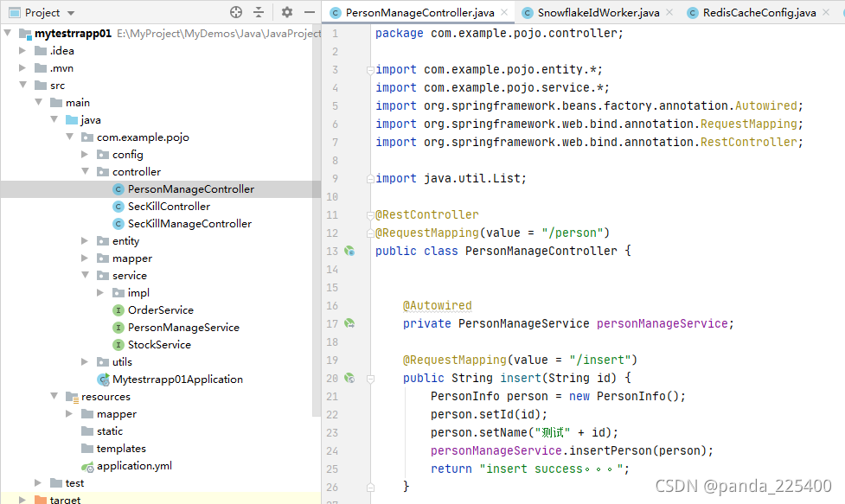Collapse the com.example.pojo package
The width and height of the screenshot is (845, 504).
pos(70,137)
